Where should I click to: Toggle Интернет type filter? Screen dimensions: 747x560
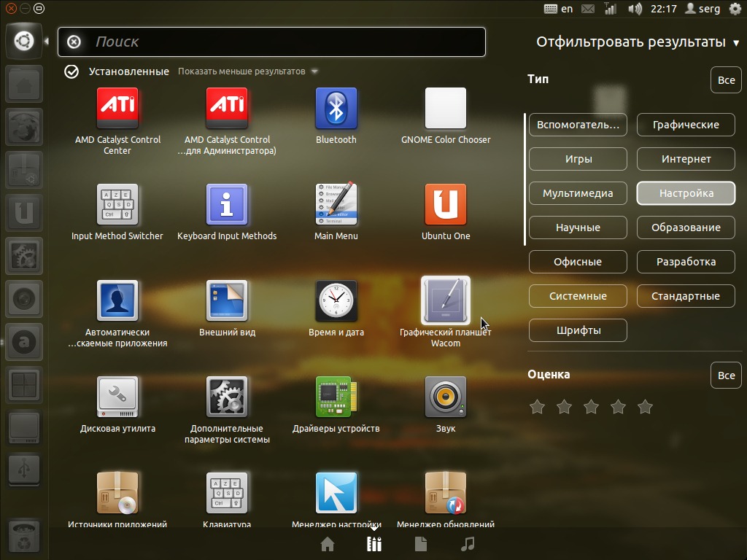coord(686,159)
